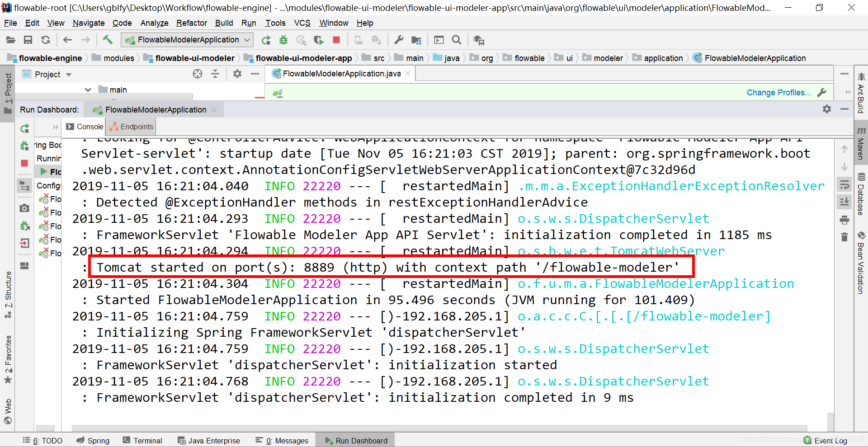Click the main toolbar Rerun icon
The height and width of the screenshot is (447, 868).
click(266, 40)
